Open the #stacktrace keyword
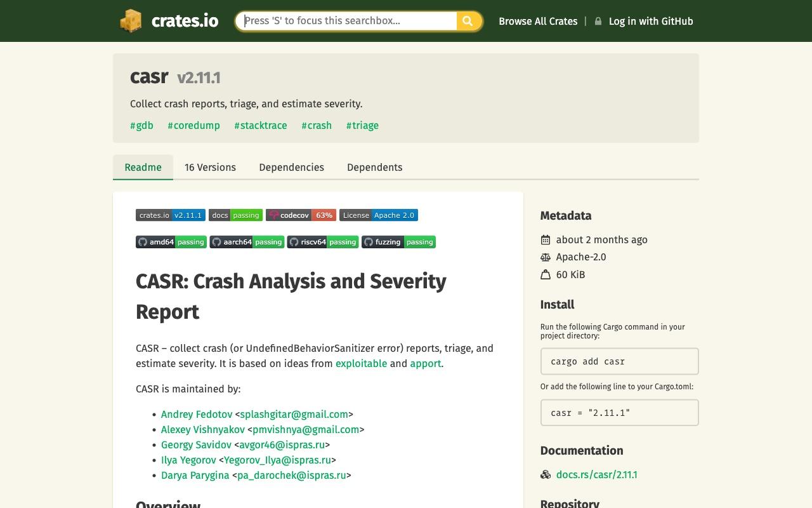This screenshot has width=812, height=508. click(261, 125)
